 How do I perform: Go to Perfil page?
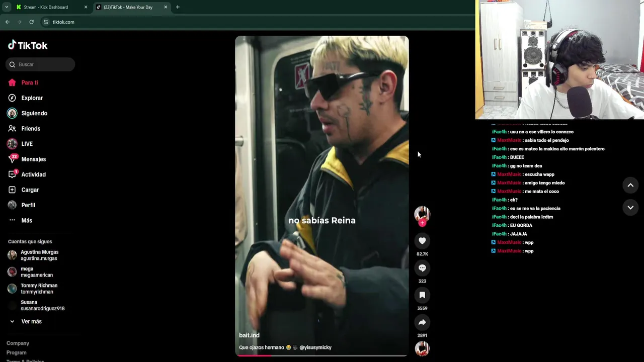22,205
